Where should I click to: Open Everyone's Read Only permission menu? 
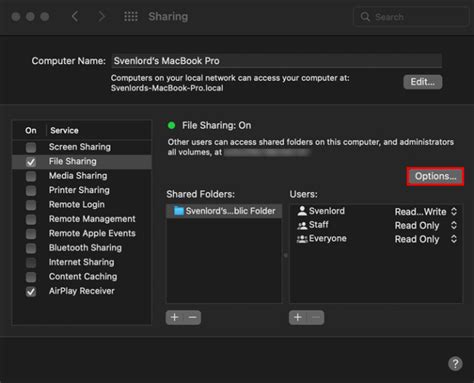426,239
